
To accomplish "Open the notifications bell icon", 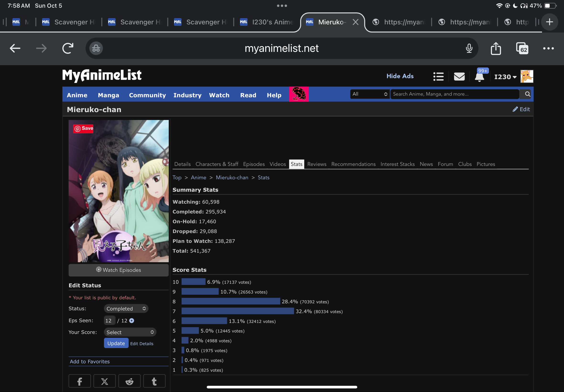I will tap(479, 77).
